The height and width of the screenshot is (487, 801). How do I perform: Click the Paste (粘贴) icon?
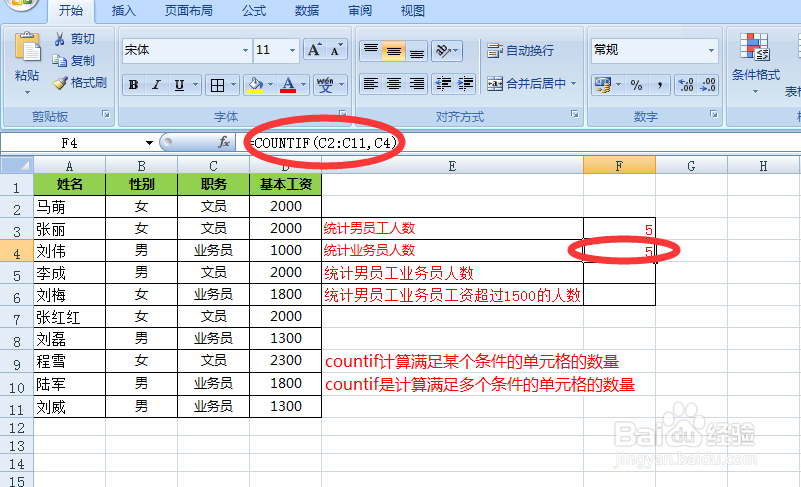27,49
